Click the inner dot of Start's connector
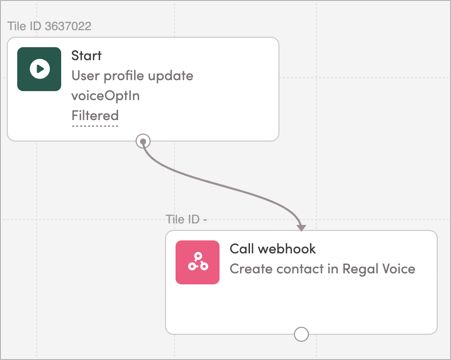Viewport: 451px width, 360px height. click(x=143, y=142)
